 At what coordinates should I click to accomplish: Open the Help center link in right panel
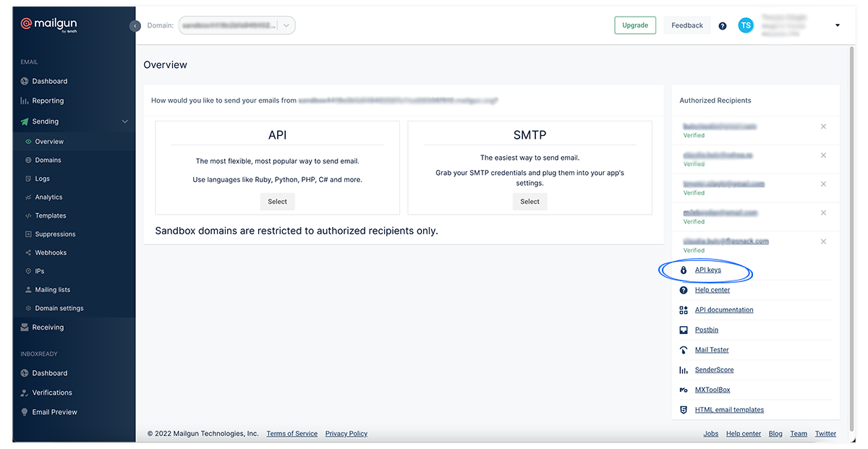pyautogui.click(x=712, y=290)
